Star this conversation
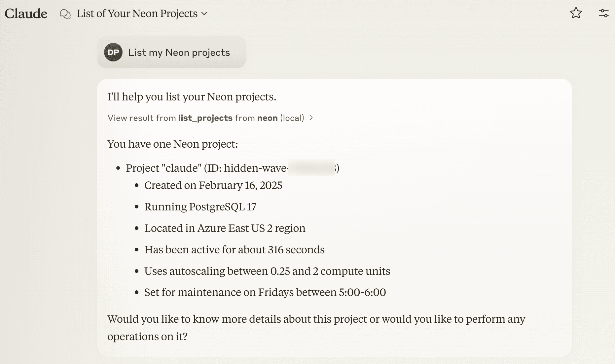The height and width of the screenshot is (364, 615). point(576,13)
